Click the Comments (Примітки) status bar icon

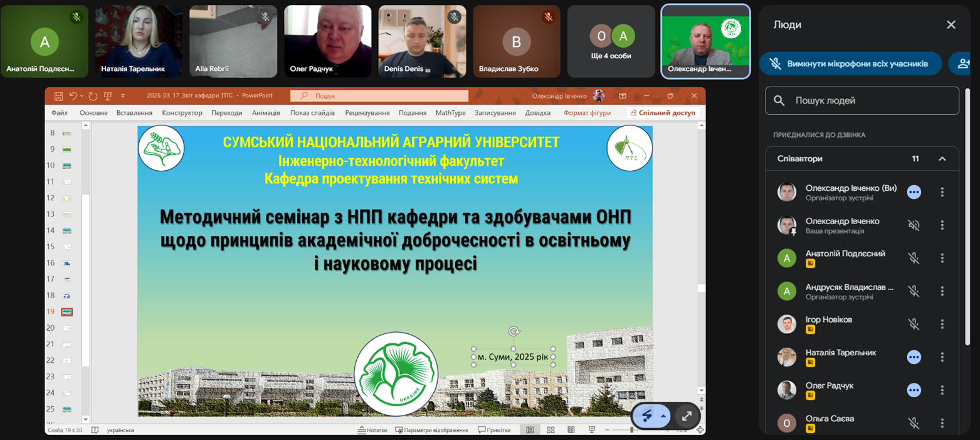click(494, 430)
